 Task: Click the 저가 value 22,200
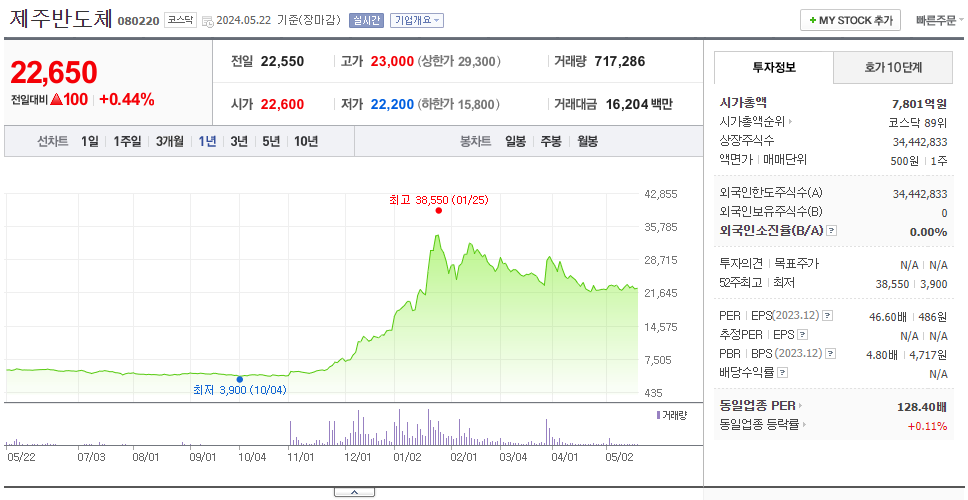coord(393,104)
